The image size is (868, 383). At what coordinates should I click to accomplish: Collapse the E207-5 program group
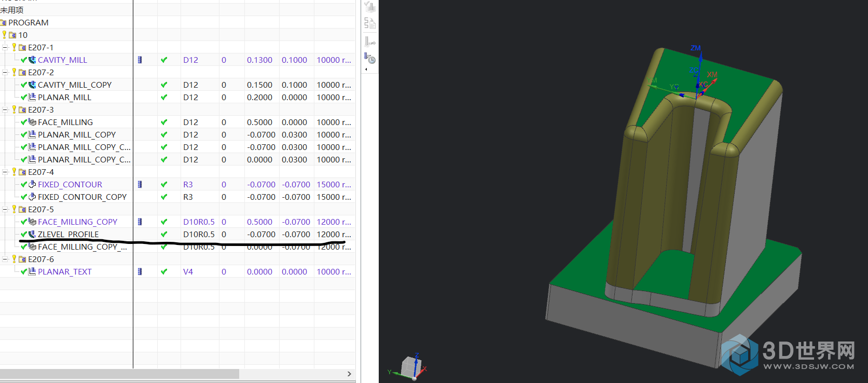click(5, 209)
